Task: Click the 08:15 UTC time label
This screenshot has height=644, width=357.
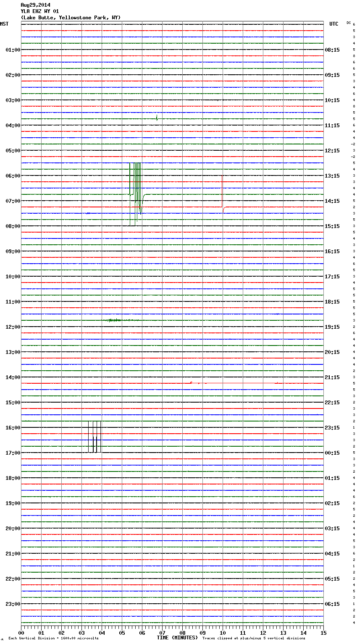Action: pyautogui.click(x=332, y=50)
